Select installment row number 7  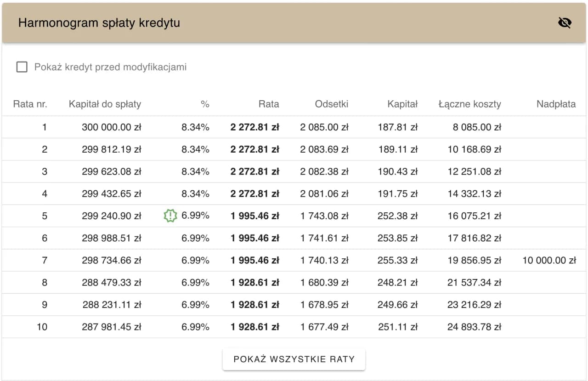coord(294,260)
